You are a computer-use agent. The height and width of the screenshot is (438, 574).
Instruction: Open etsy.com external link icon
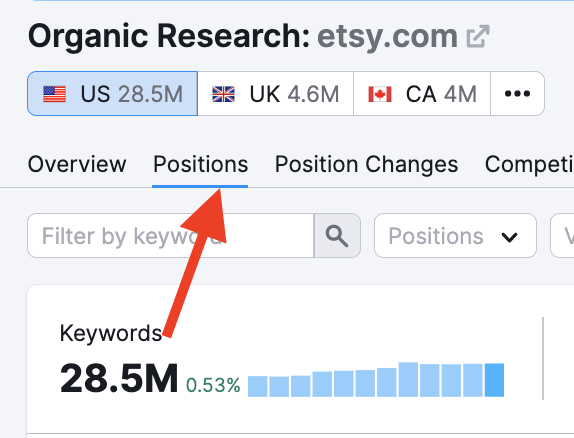point(478,36)
